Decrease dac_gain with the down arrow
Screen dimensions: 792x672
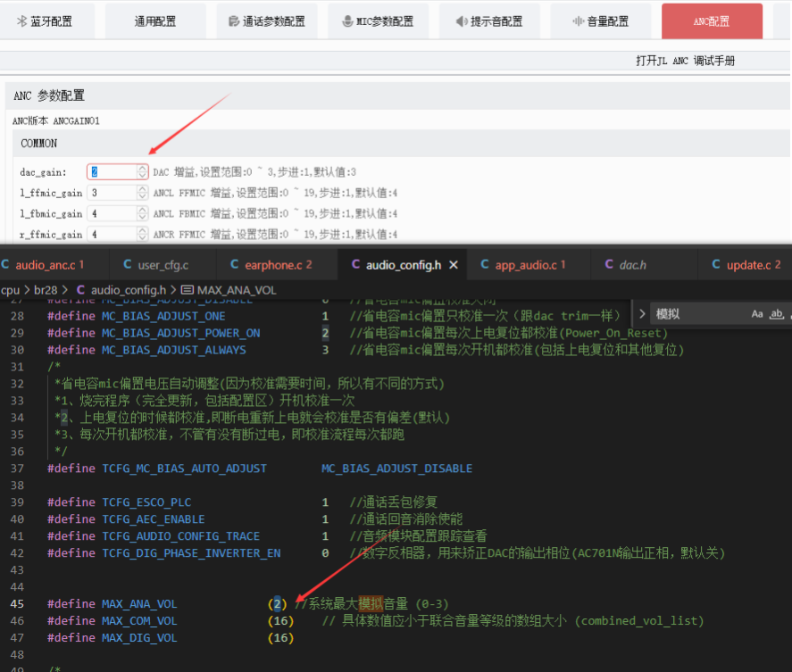[143, 176]
